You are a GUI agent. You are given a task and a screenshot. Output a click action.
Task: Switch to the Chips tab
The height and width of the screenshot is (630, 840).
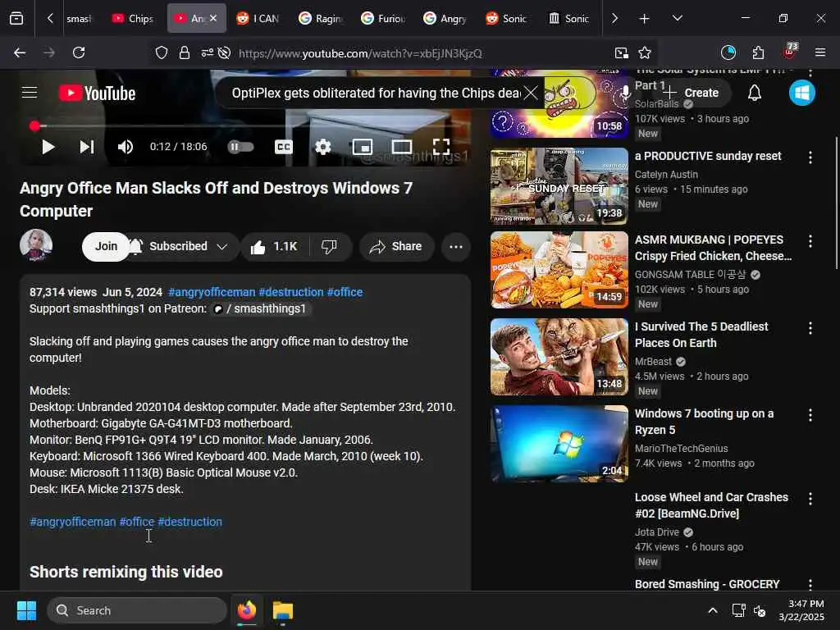(133, 19)
